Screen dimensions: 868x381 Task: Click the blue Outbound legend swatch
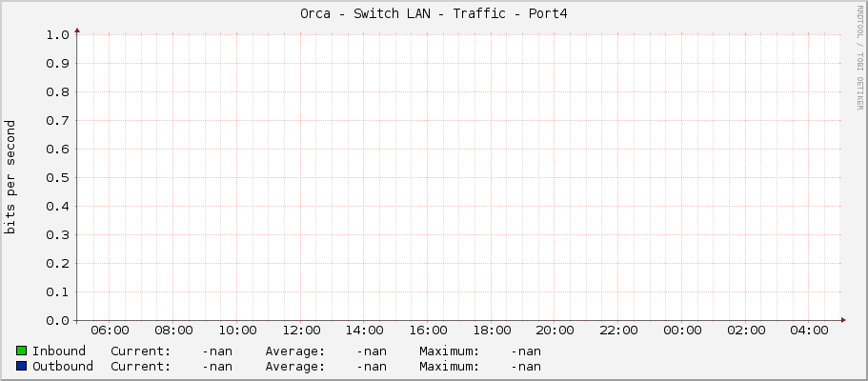[22, 366]
